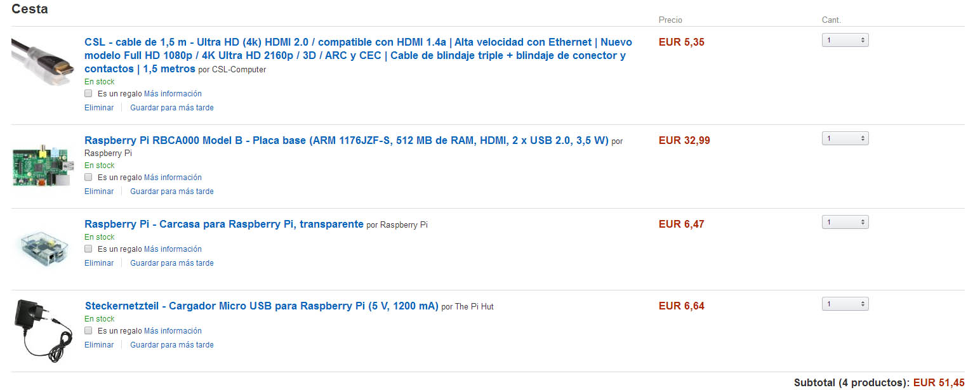Viewport: 980px width, 390px height.
Task: Enable gift option for the transparent case
Action: [89, 249]
